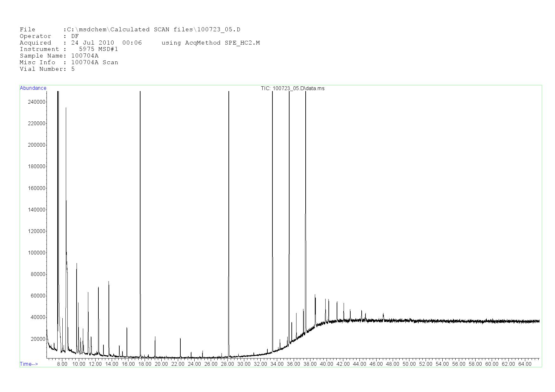
Task: Click the small peak near 47 minutes
Action: point(383,316)
